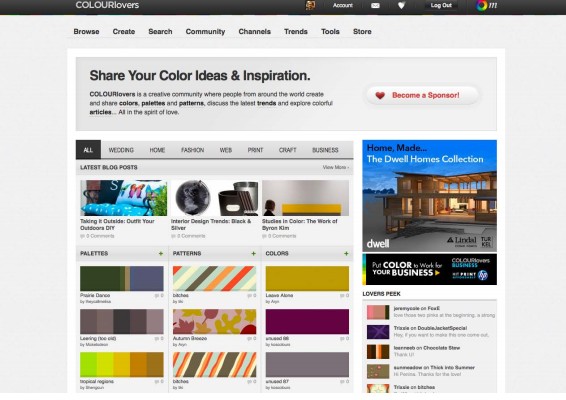The width and height of the screenshot is (566, 400).
Task: Switch to the PRINT tab
Action: point(255,150)
